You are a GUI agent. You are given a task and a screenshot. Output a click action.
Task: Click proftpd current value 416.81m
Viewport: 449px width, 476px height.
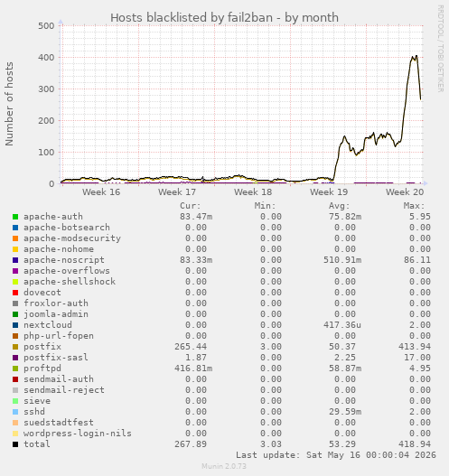[193, 369]
